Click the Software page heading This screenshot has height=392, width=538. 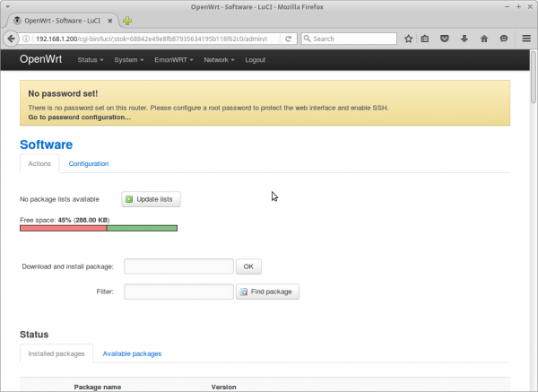[x=46, y=144]
